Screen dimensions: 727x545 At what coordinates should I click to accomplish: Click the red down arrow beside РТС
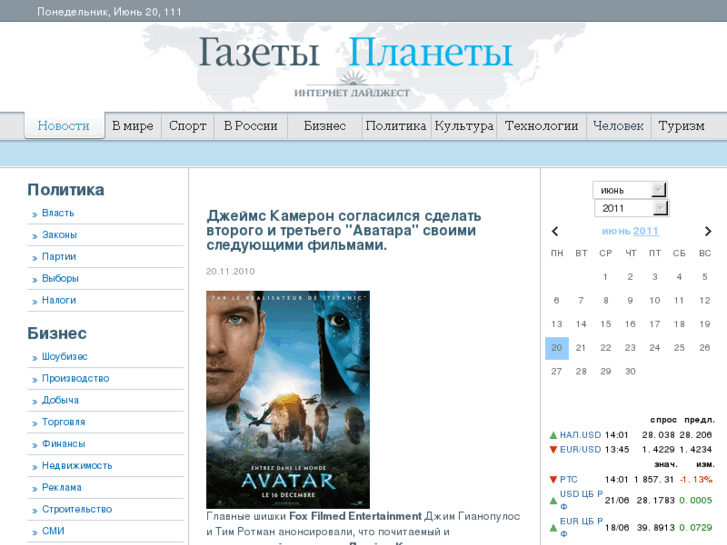[x=553, y=480]
